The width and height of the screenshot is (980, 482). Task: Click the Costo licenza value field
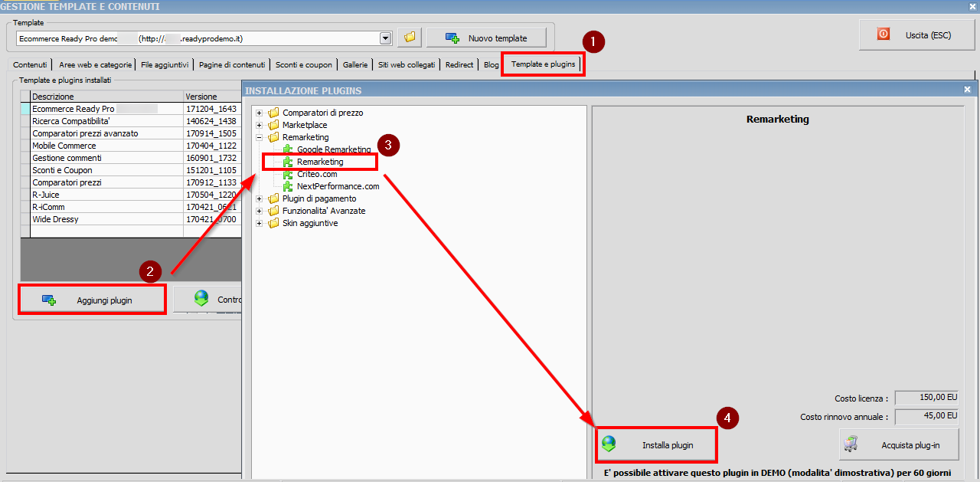(x=926, y=398)
